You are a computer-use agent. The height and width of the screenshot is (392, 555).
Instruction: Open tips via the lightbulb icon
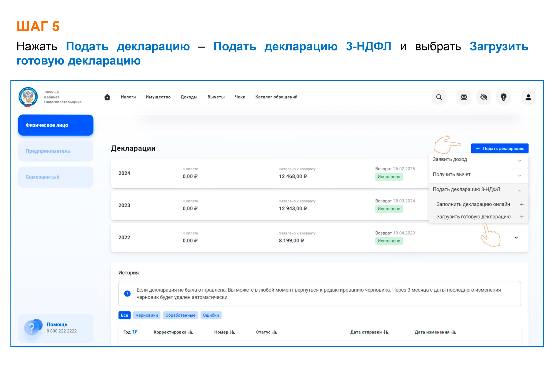click(x=504, y=97)
